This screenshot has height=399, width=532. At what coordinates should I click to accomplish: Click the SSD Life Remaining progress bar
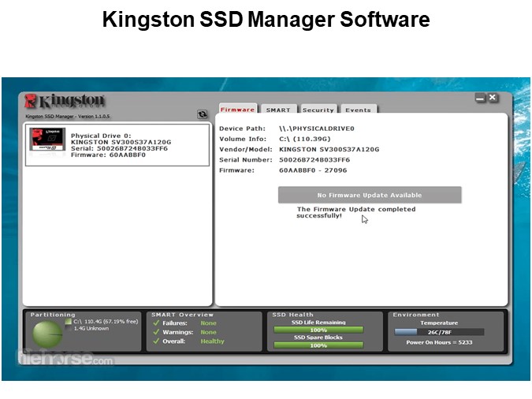[318, 330]
